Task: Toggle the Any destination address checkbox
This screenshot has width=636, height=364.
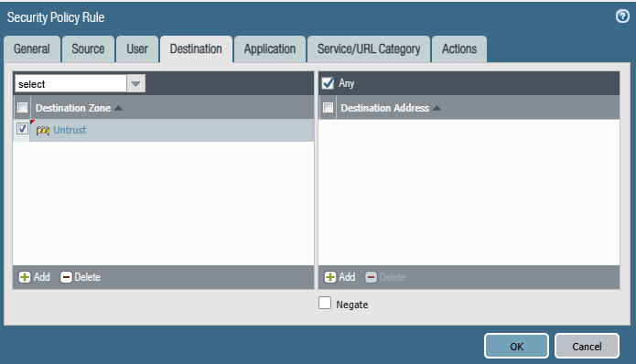Action: click(328, 83)
